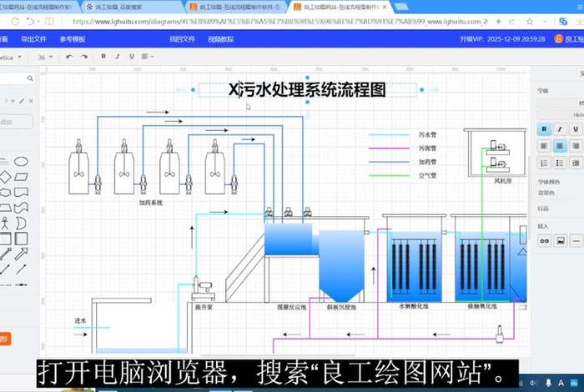Click the orange 良工绘图 user avatar
This screenshot has width=584, height=392.
coord(558,38)
